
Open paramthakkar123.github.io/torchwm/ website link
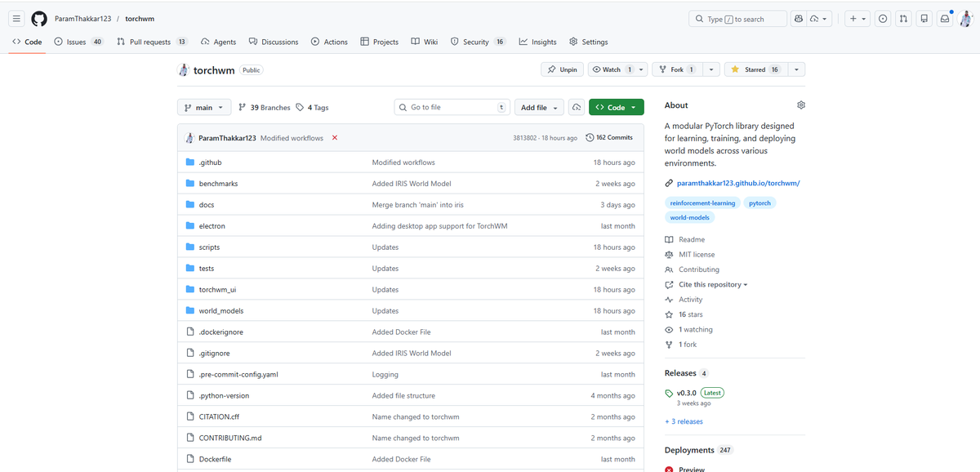(x=738, y=183)
